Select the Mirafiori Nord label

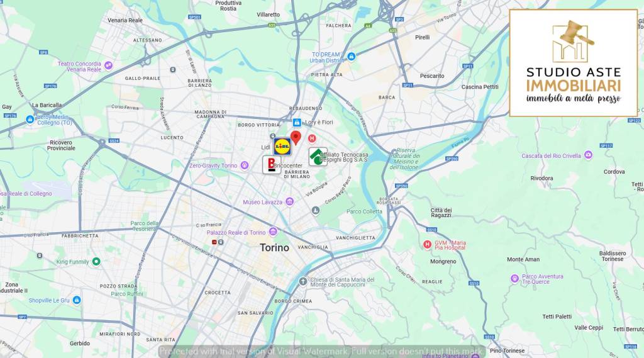click(120, 334)
